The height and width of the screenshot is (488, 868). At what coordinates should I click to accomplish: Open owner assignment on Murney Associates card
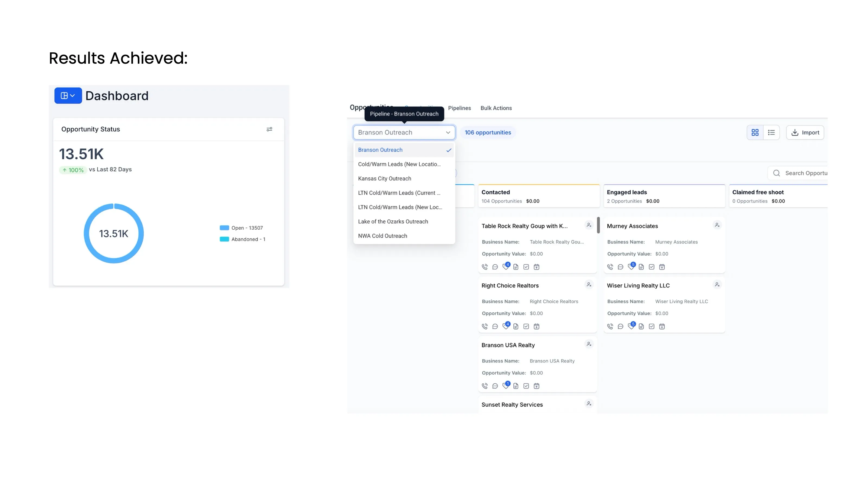point(717,225)
